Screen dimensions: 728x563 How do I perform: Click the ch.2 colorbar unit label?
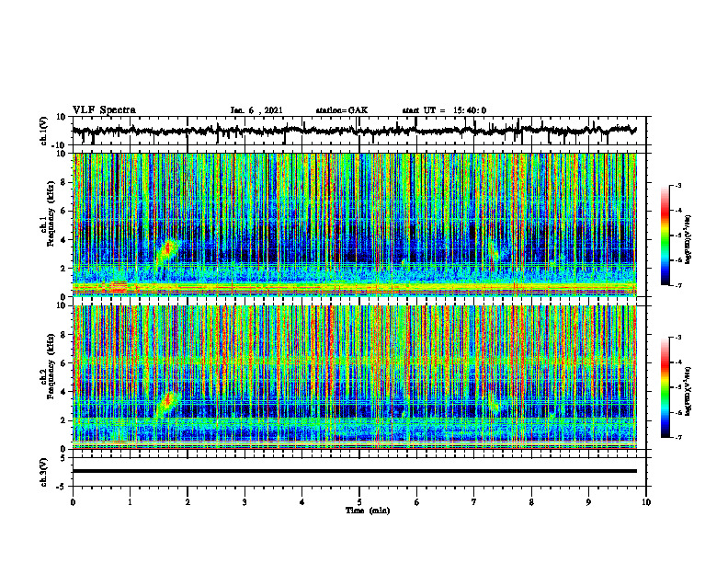coord(688,391)
